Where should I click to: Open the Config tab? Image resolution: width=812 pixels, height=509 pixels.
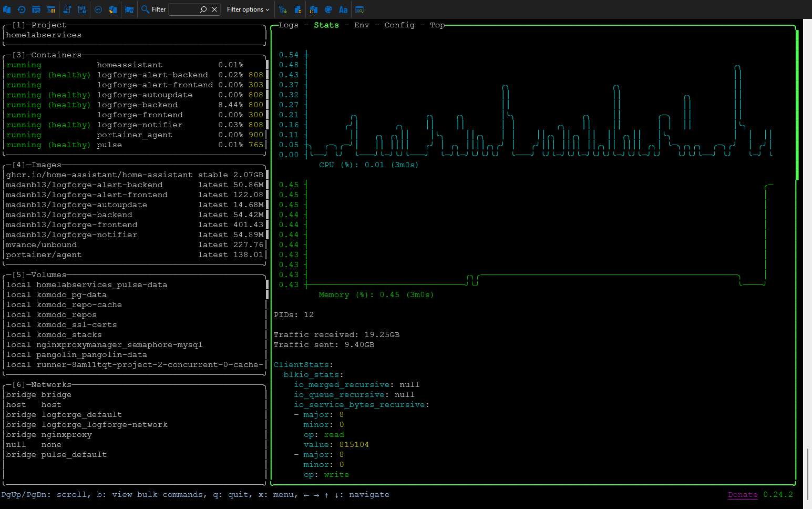399,25
